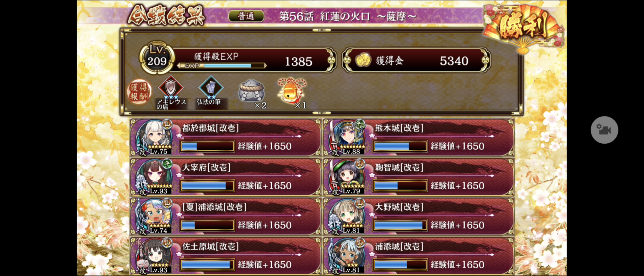Tap the screen recorder camera button

[x=604, y=130]
